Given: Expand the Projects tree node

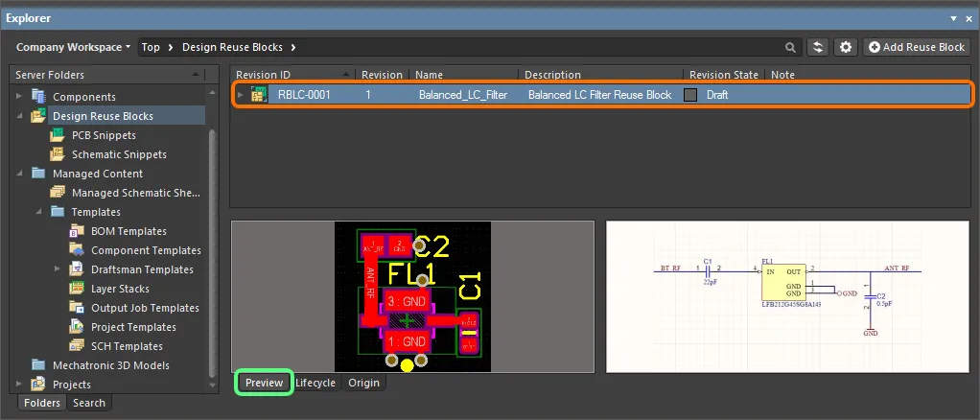Looking at the screenshot, I should pyautogui.click(x=19, y=384).
